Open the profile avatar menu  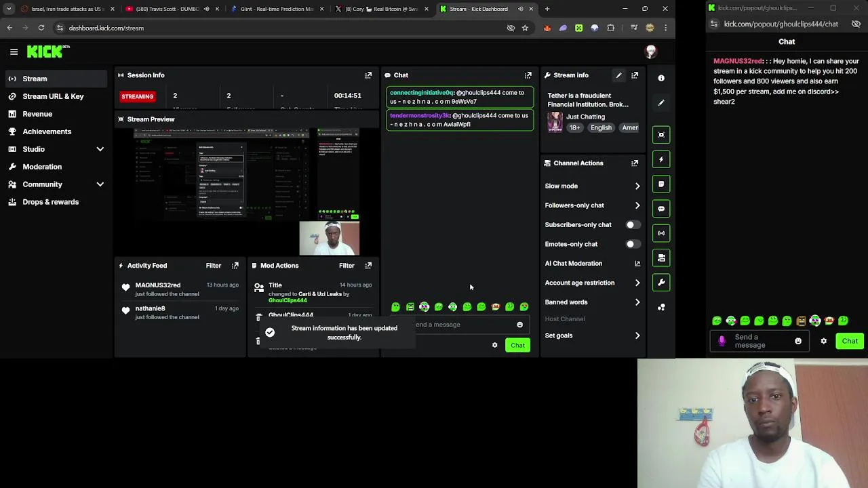(651, 52)
